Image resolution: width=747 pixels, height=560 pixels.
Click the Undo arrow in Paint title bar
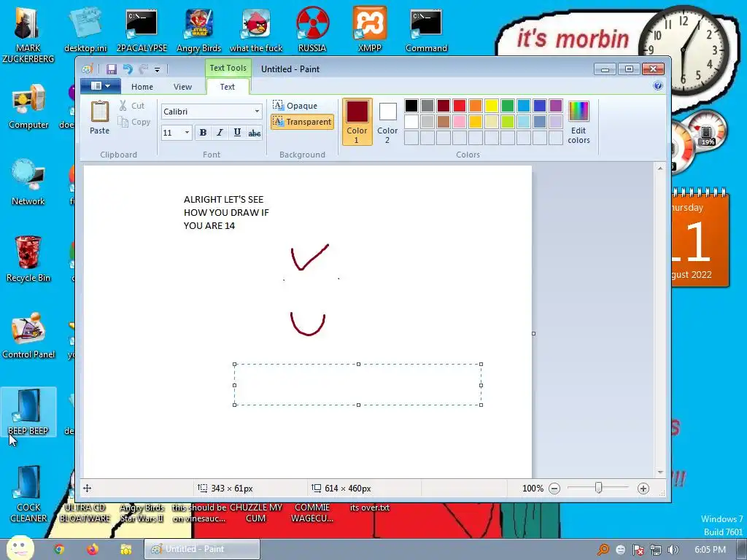tap(128, 69)
